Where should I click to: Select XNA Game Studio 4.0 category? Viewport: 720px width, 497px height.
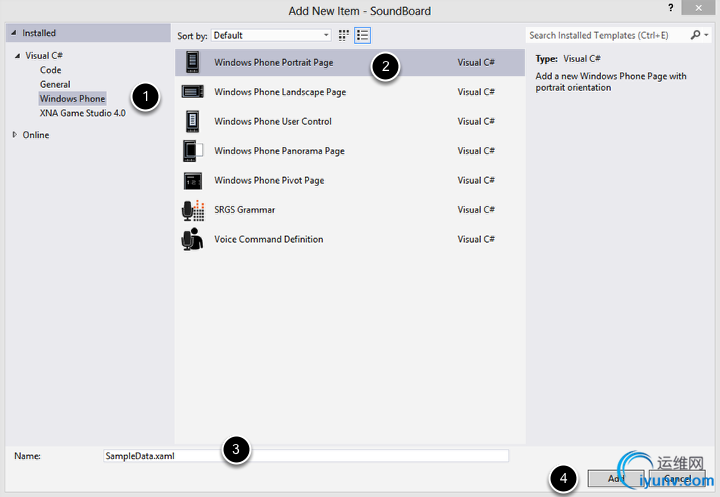tap(83, 113)
